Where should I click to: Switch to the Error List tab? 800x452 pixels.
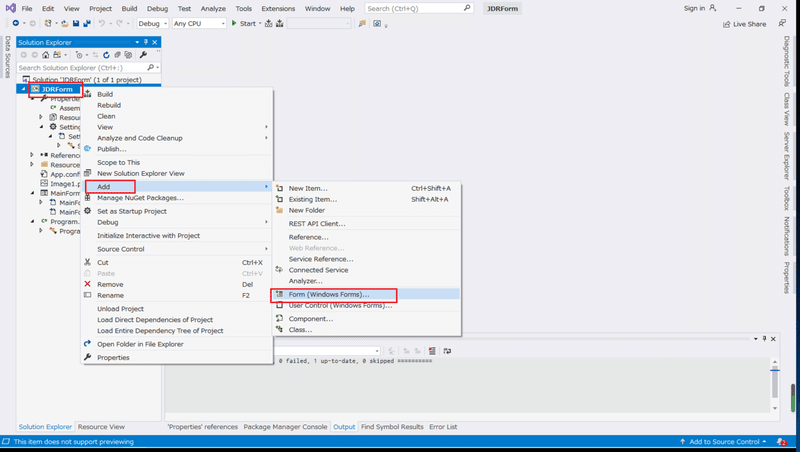coord(443,427)
